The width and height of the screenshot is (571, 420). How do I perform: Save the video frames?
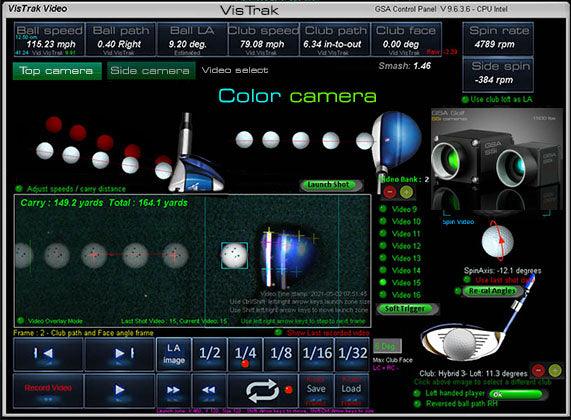(316, 389)
